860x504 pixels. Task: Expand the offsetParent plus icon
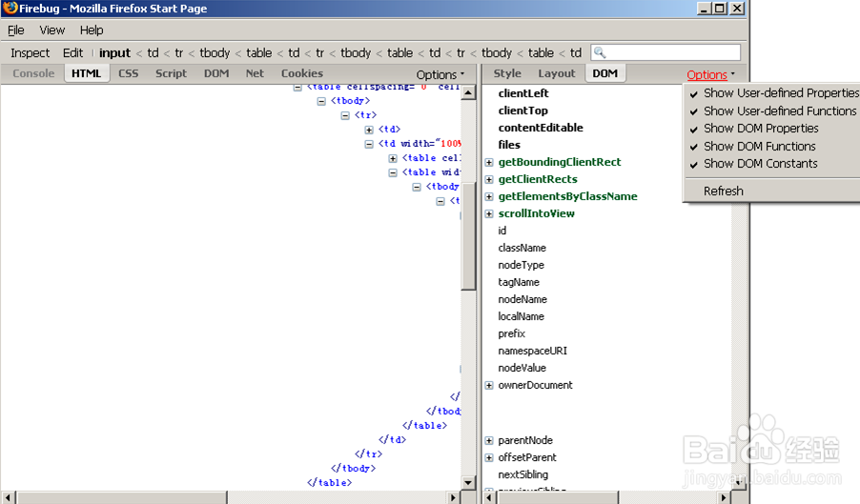[x=489, y=458]
